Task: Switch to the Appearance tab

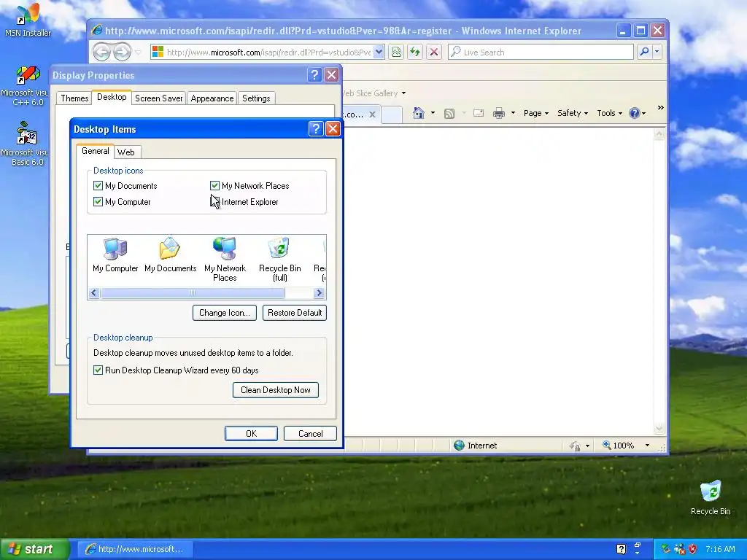Action: coord(212,98)
